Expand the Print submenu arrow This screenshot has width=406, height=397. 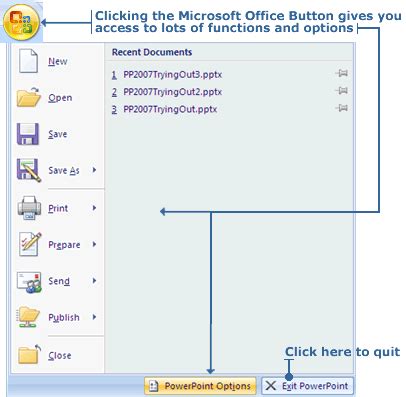click(94, 208)
